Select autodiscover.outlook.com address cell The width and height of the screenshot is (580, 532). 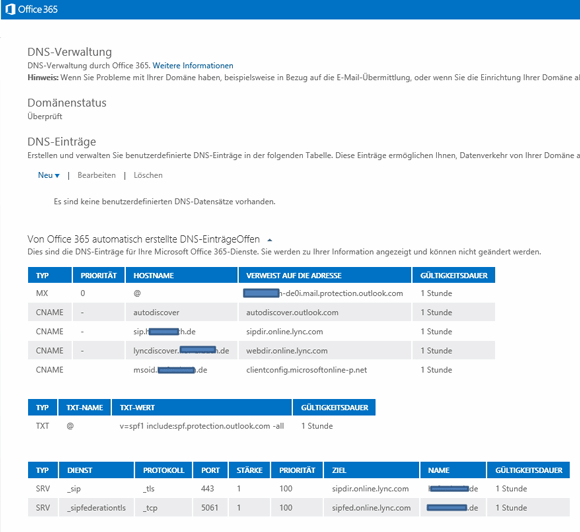tap(292, 312)
